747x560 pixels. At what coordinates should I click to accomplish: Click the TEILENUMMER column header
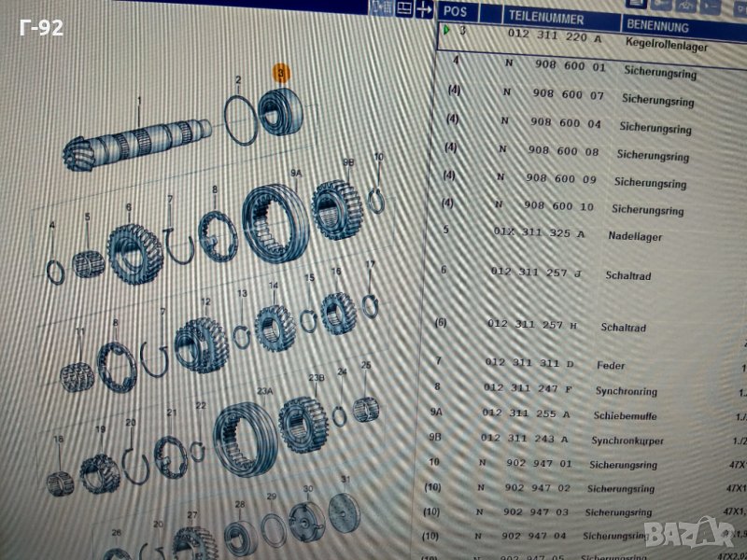click(x=546, y=18)
